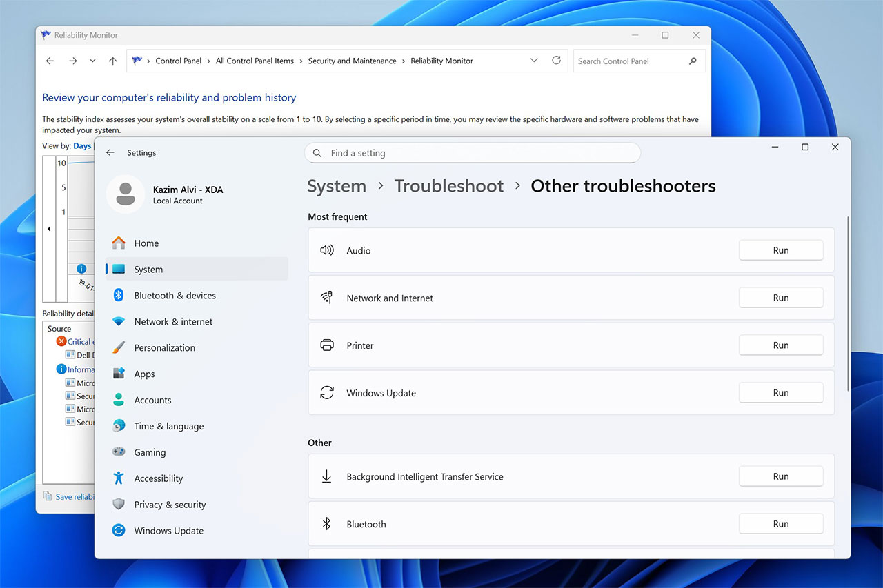
Task: Click the Settings window vertical scrollbar
Action: pyautogui.click(x=848, y=303)
